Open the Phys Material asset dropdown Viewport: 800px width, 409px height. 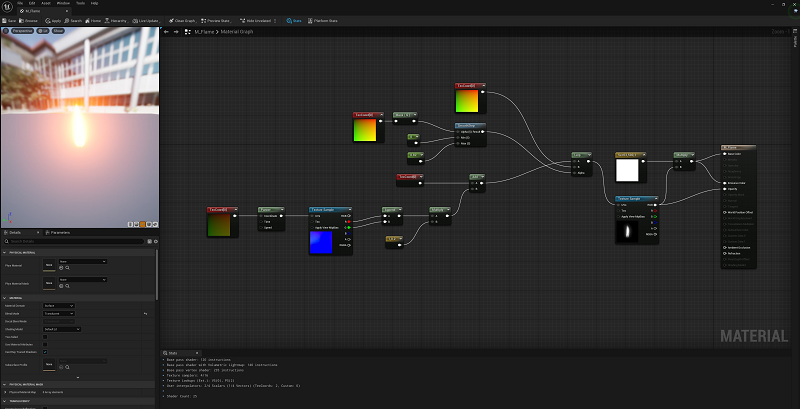(x=83, y=262)
